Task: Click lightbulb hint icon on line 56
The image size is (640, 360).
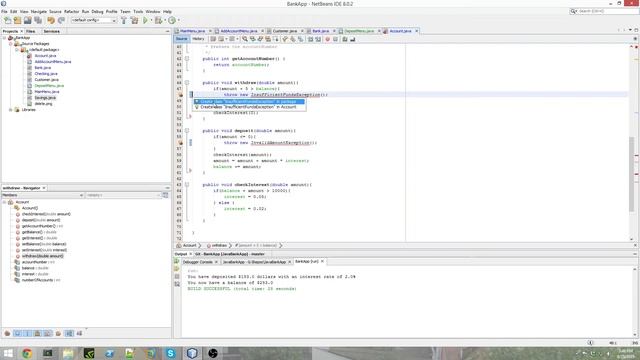Action: click(180, 143)
